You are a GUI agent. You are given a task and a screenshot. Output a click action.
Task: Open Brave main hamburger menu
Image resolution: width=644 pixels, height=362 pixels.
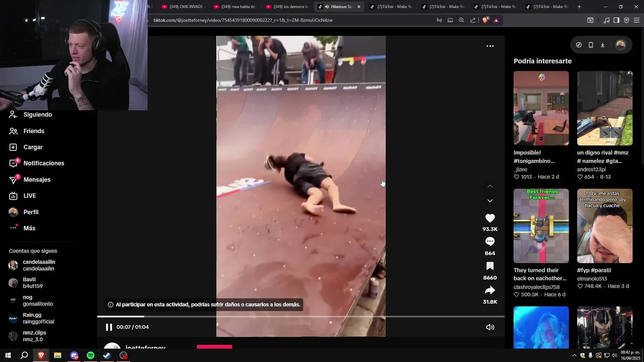(636, 20)
